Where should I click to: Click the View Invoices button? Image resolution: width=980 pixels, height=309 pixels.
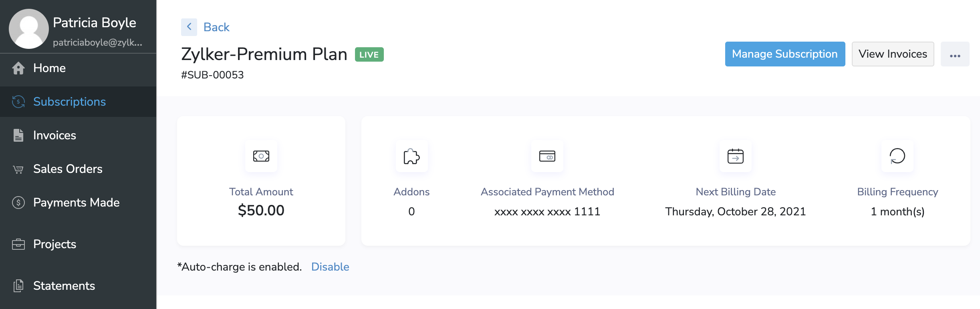click(x=893, y=54)
